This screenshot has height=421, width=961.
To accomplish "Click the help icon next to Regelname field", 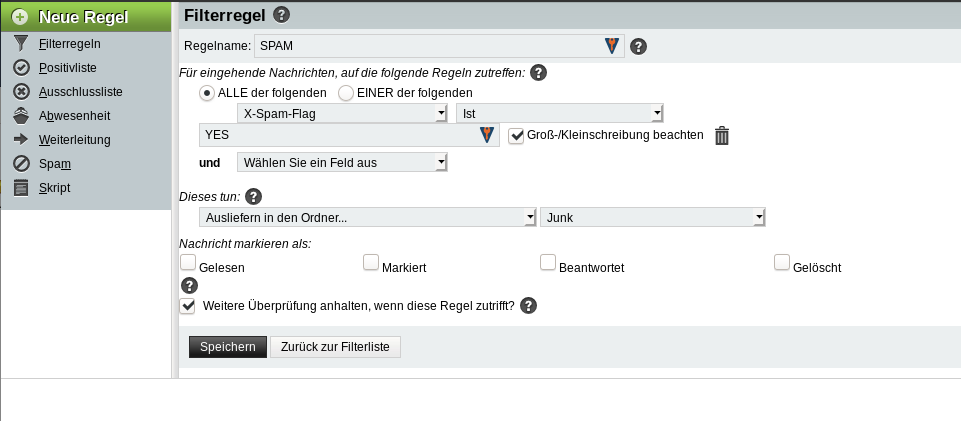I will point(639,46).
